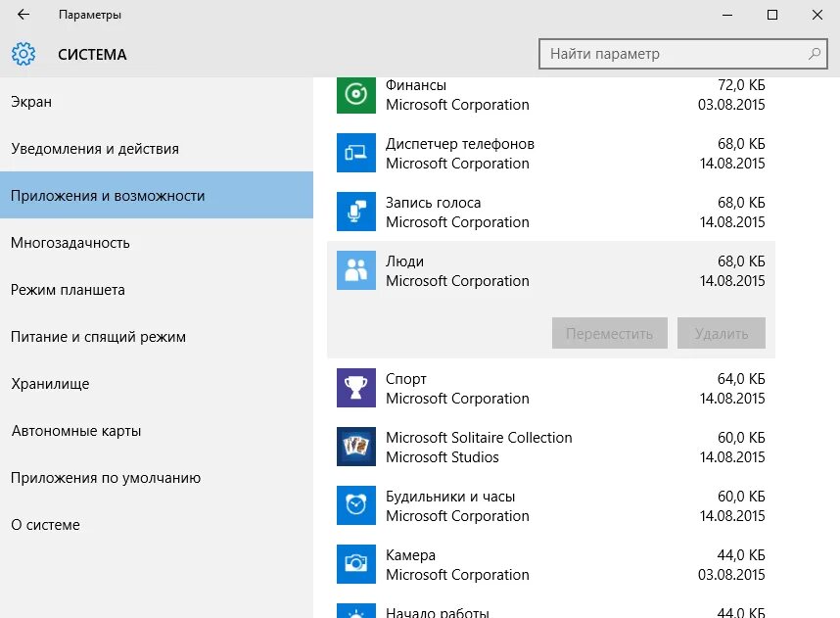Open the Хранилище section
Screen dimensions: 840x618
point(50,384)
